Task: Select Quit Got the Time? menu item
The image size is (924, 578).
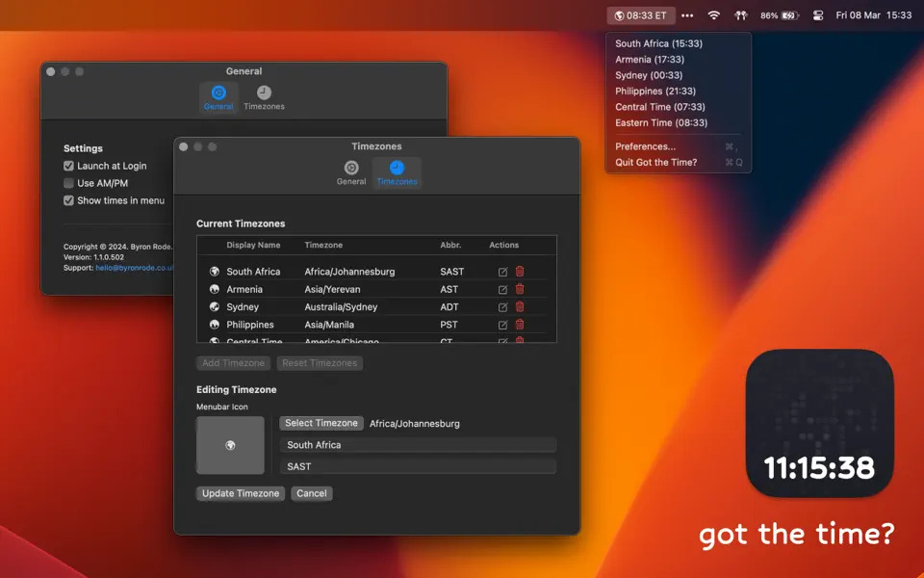Action: point(679,163)
